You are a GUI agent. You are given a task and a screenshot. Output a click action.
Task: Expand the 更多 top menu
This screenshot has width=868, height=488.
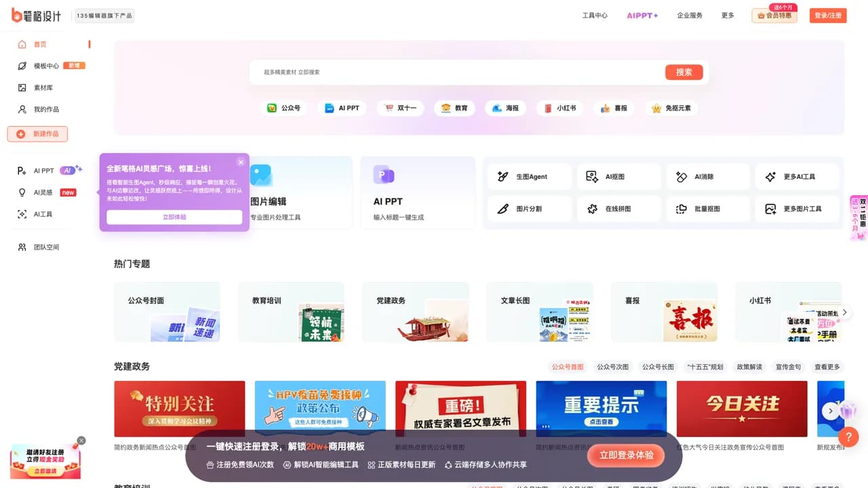click(x=728, y=16)
